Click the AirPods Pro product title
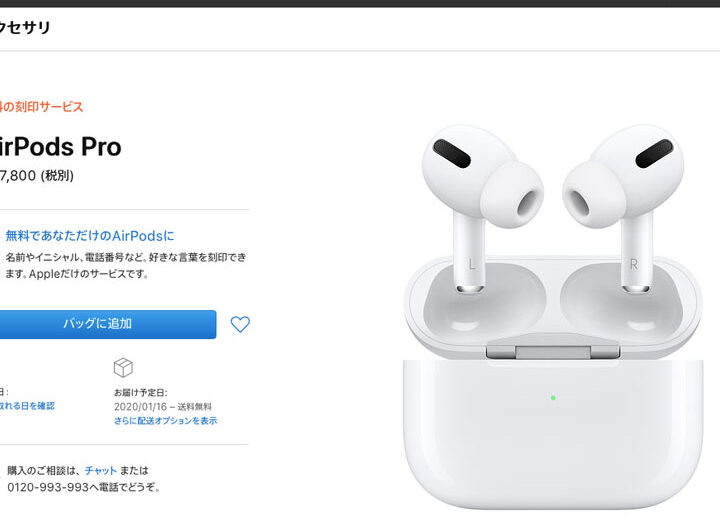Viewport: 720px width, 520px height. [x=60, y=147]
